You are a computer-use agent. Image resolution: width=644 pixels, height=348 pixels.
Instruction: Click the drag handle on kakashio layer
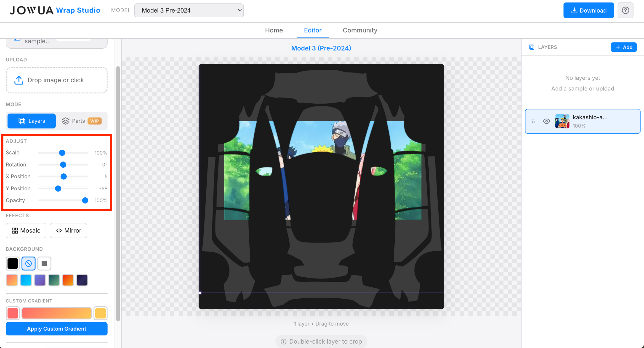point(533,121)
